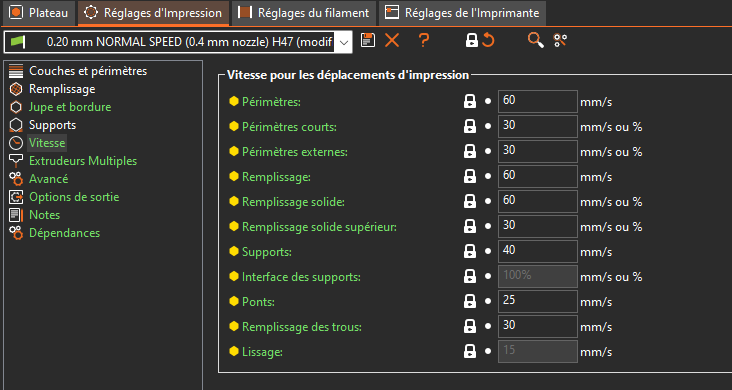This screenshot has width=732, height=390.
Task: Toggle lock icon for Supports speed
Action: click(x=470, y=251)
